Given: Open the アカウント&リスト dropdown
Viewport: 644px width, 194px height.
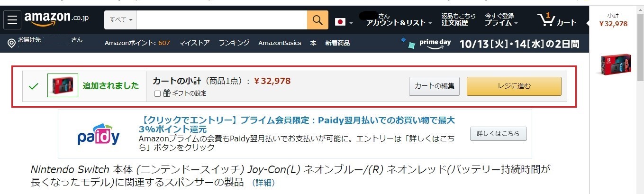Looking at the screenshot, I should pos(399,23).
